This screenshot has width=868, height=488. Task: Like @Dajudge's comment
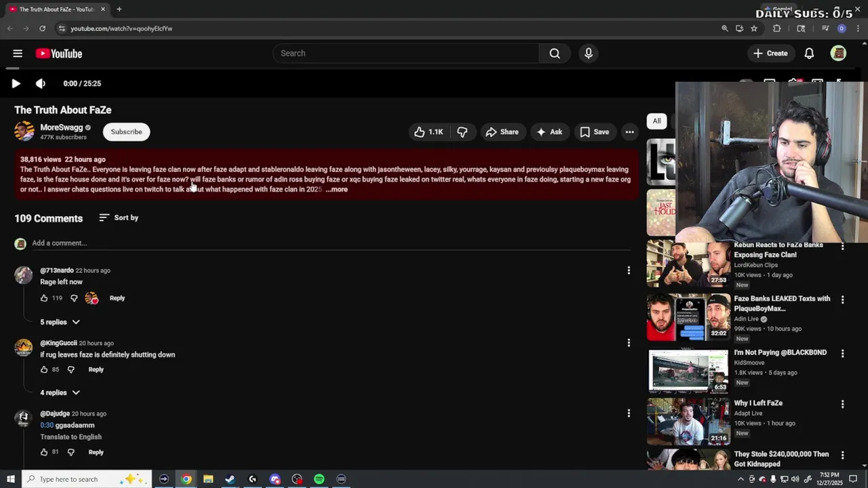[44, 452]
